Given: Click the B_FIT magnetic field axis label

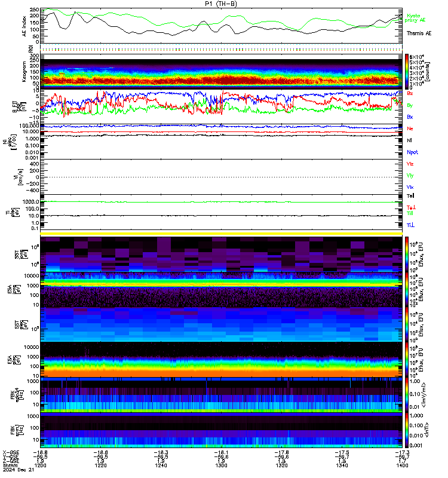Looking at the screenshot, I should click(20, 107).
